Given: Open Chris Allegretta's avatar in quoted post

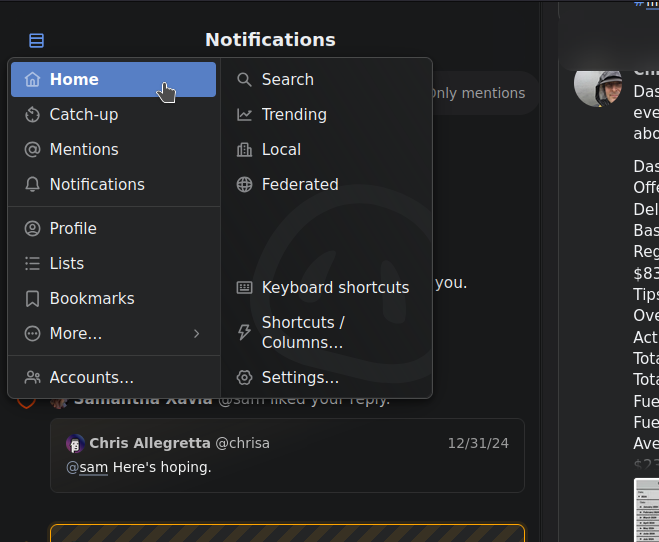Looking at the screenshot, I should tap(75, 444).
